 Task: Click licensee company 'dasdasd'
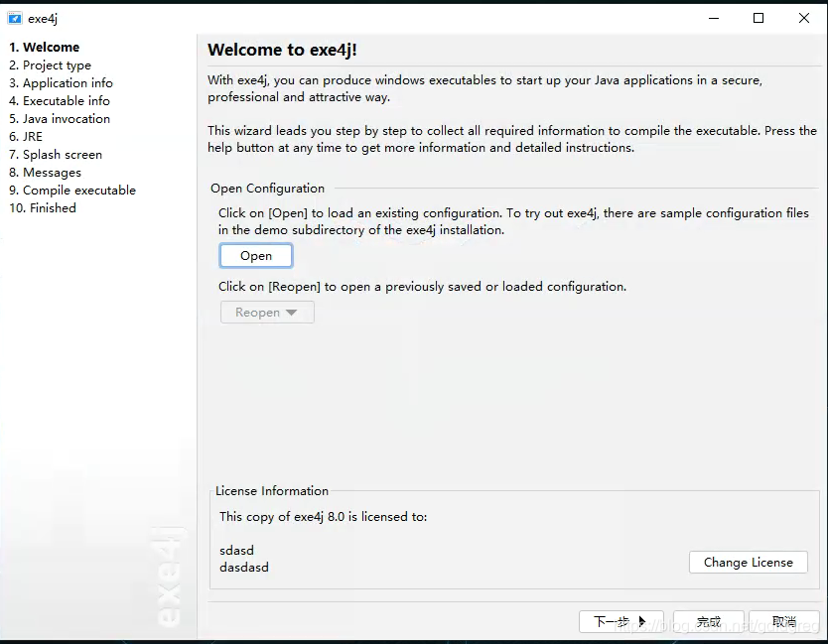pyautogui.click(x=244, y=568)
